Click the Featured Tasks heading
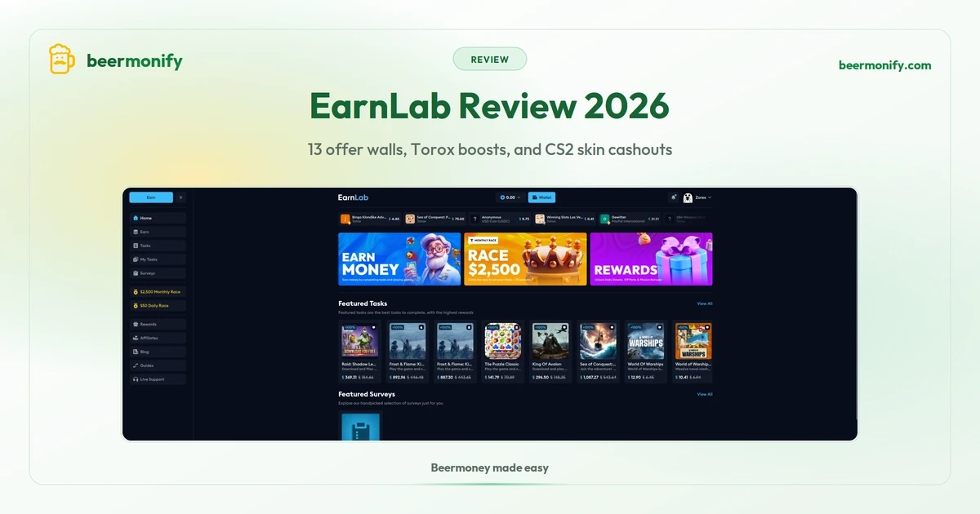This screenshot has height=514, width=980. point(363,304)
